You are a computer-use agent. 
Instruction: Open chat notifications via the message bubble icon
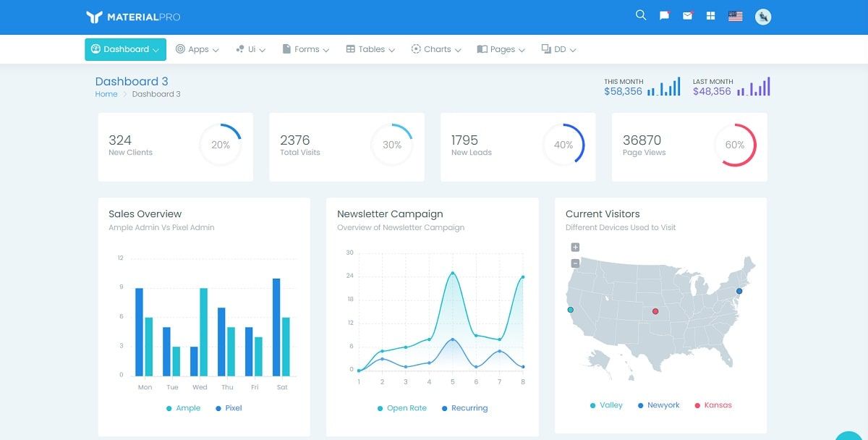pyautogui.click(x=663, y=14)
